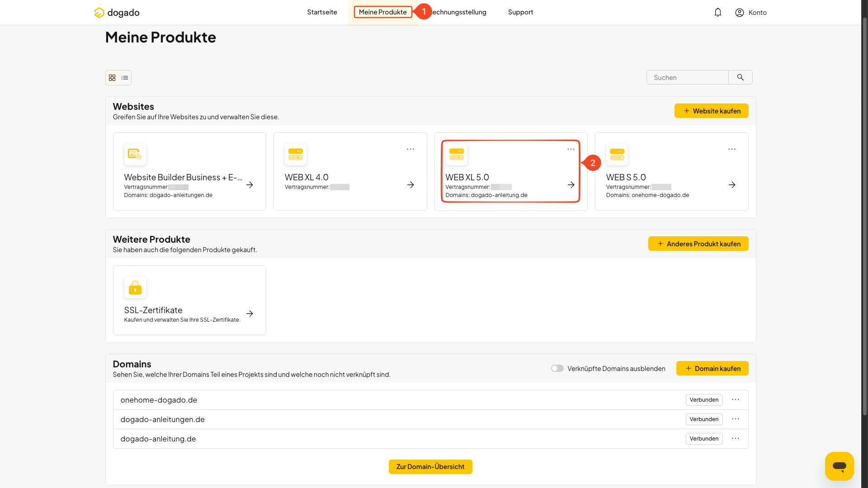Go to the Startseite tab
The height and width of the screenshot is (488, 868).
tap(322, 12)
